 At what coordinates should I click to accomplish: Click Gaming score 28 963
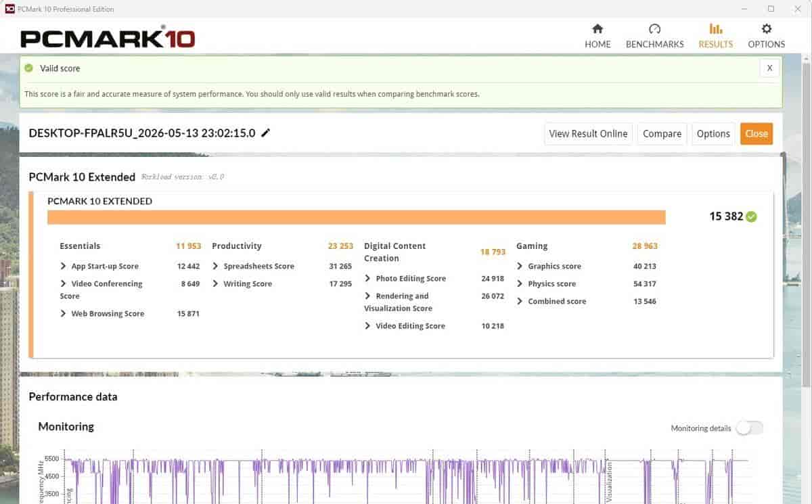645,246
